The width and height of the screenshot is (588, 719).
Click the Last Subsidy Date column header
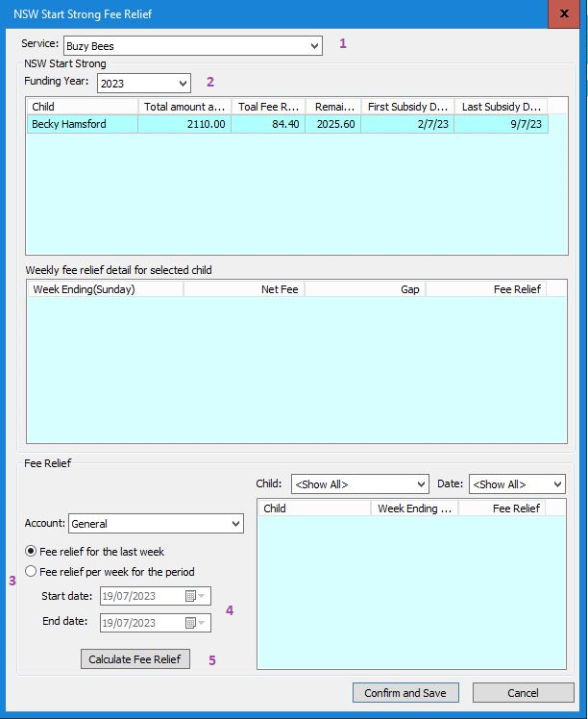(500, 107)
